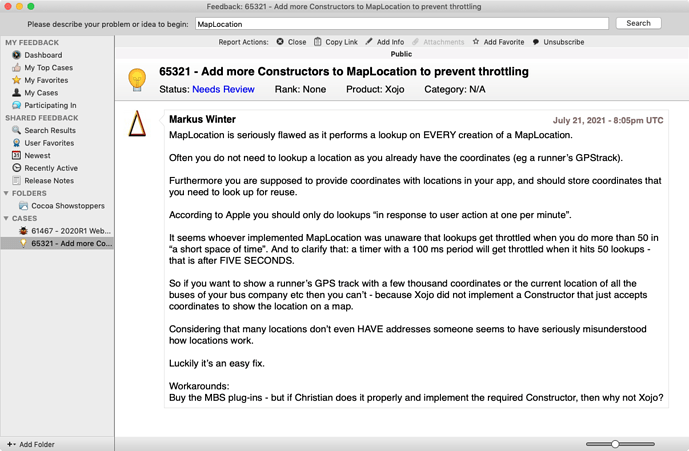The height and width of the screenshot is (451, 689).
Task: Click the Add Favorite star icon
Action: [476, 41]
